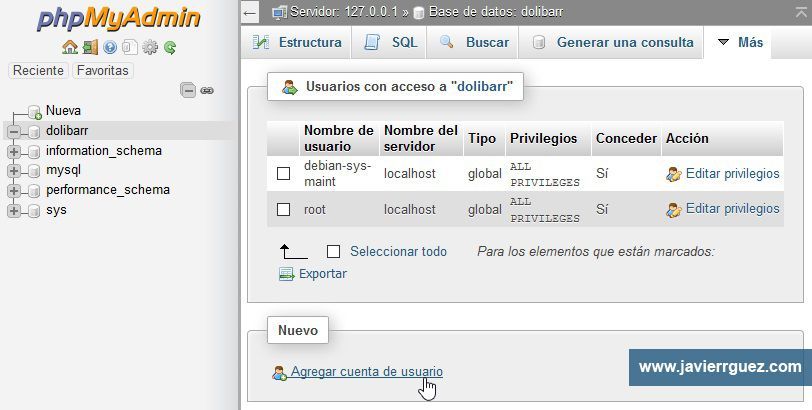This screenshot has width=812, height=410.
Task: Select sys database in tree
Action: 56,210
